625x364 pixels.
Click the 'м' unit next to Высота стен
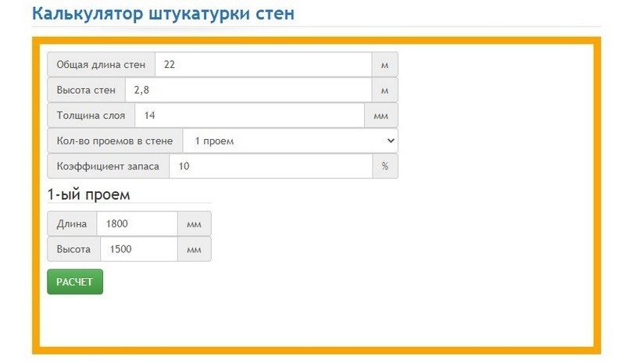[384, 90]
